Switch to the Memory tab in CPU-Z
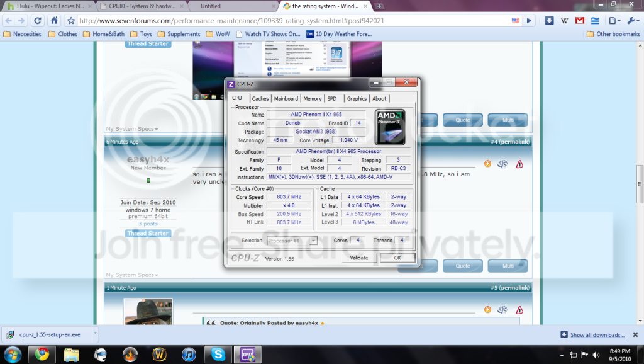 coord(312,99)
